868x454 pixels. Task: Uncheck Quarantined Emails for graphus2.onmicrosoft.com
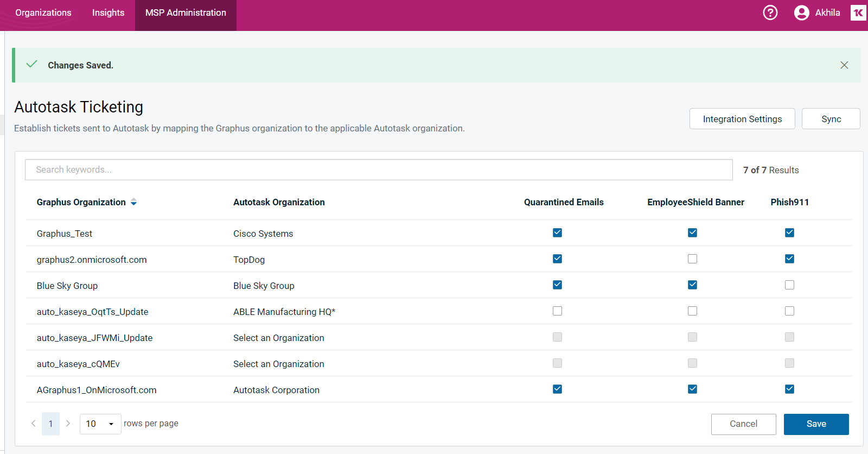click(x=557, y=258)
